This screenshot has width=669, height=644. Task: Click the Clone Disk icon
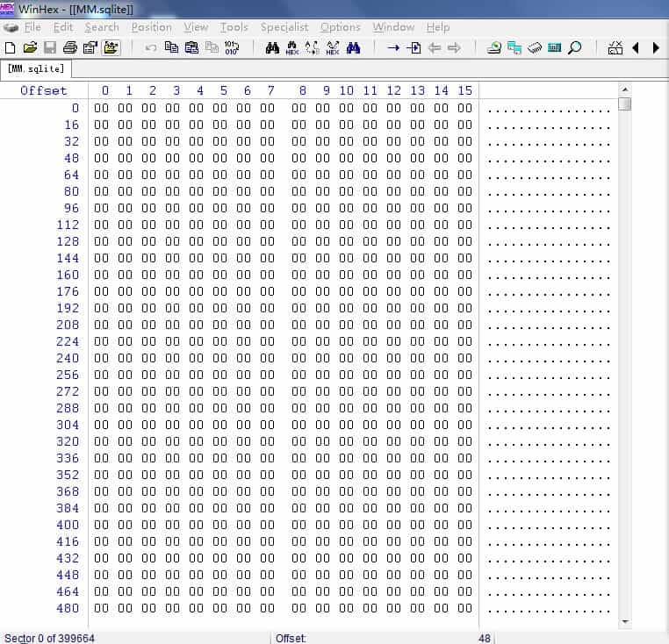[514, 47]
